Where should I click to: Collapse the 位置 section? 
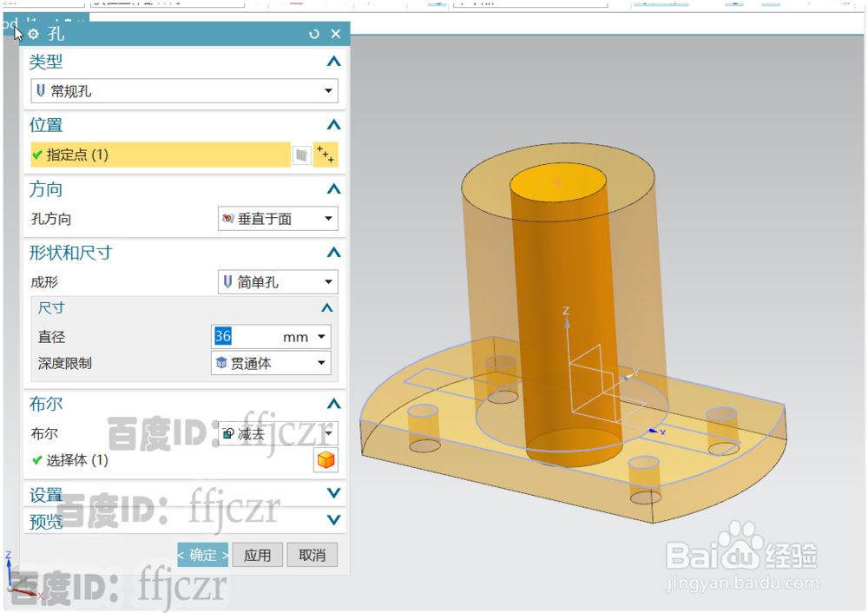point(333,124)
